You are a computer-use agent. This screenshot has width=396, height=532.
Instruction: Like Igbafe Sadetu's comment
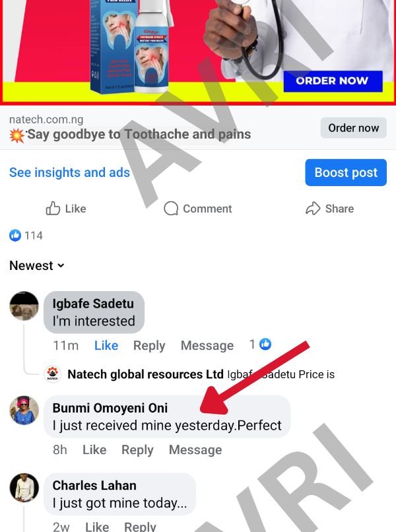click(106, 345)
